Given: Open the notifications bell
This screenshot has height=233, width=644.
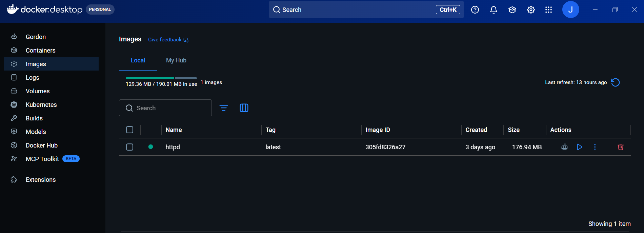Looking at the screenshot, I should tap(494, 10).
